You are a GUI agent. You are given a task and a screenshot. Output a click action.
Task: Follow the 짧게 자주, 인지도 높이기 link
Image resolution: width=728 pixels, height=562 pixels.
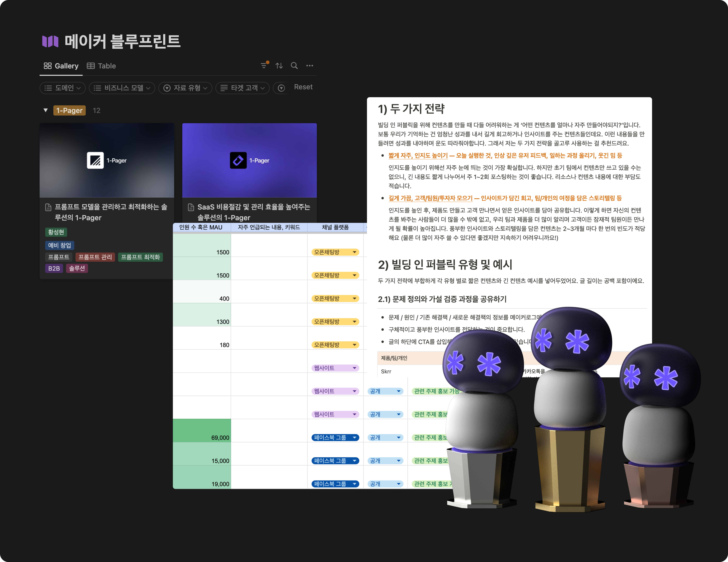click(x=418, y=156)
